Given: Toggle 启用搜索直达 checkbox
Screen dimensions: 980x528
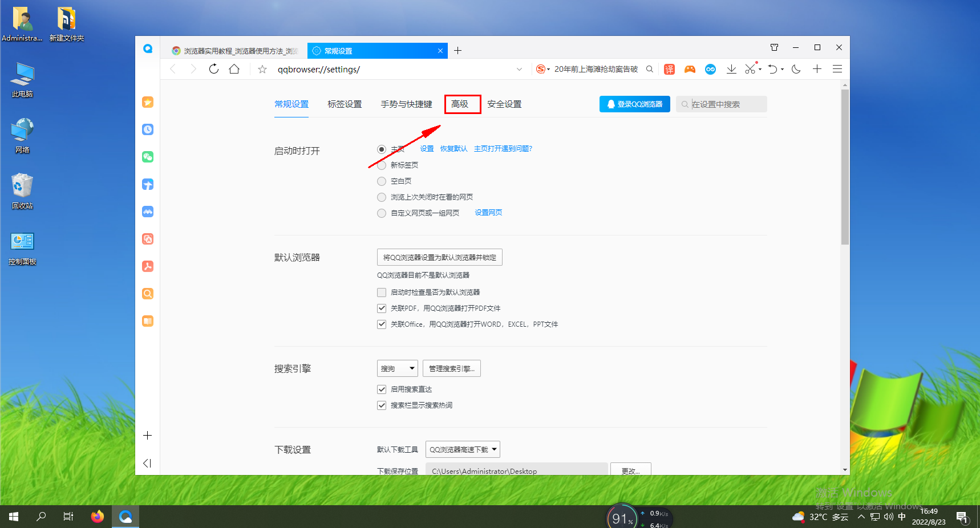Looking at the screenshot, I should [x=382, y=389].
